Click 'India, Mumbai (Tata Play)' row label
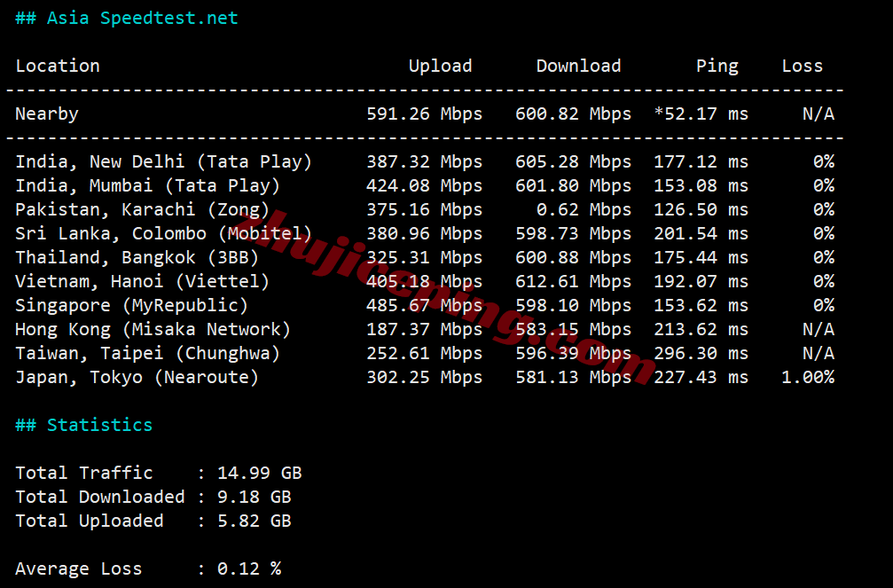This screenshot has height=588, width=893. [x=148, y=185]
